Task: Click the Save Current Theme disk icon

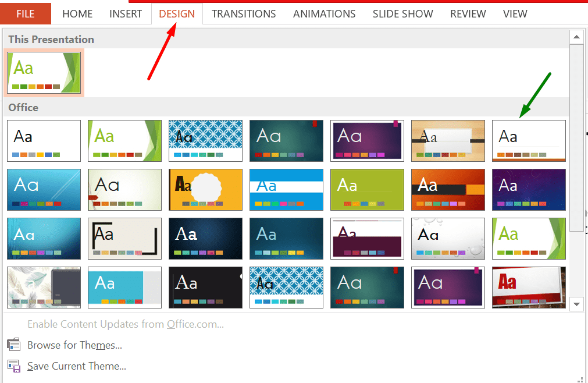Action: pyautogui.click(x=14, y=366)
